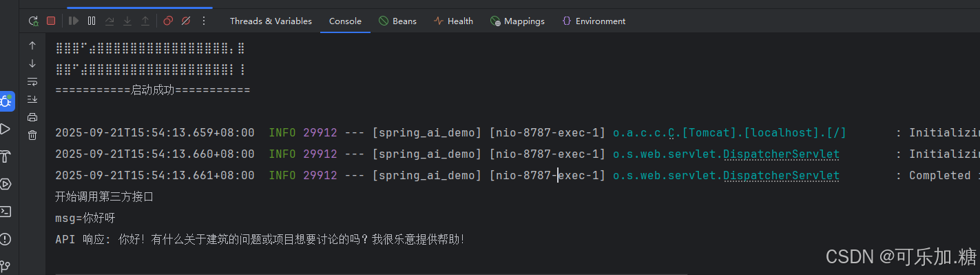Open the Terminal tool window
980x275 pixels.
[6, 212]
